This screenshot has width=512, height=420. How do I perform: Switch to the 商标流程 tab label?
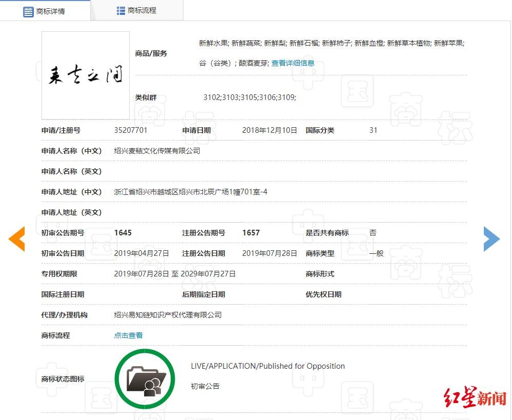pos(142,11)
